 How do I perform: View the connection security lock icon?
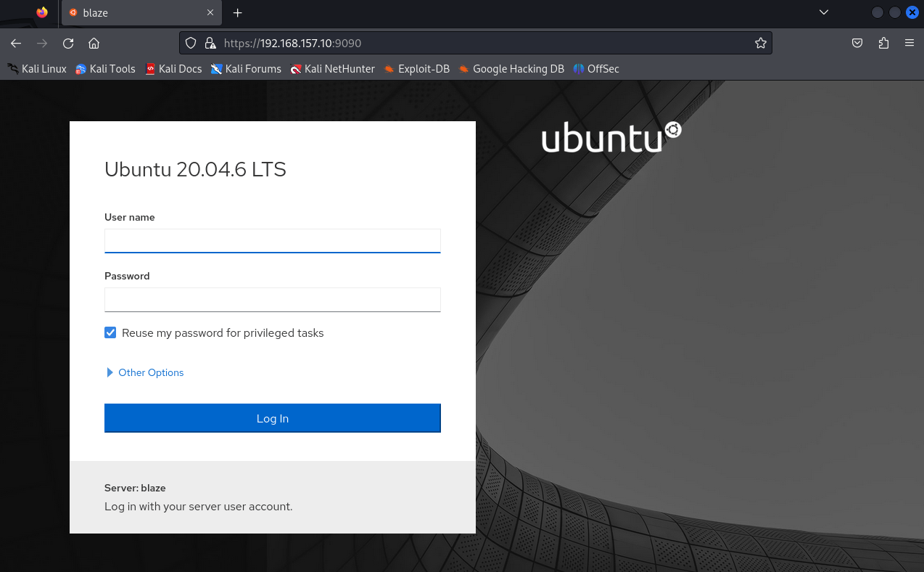tap(210, 43)
